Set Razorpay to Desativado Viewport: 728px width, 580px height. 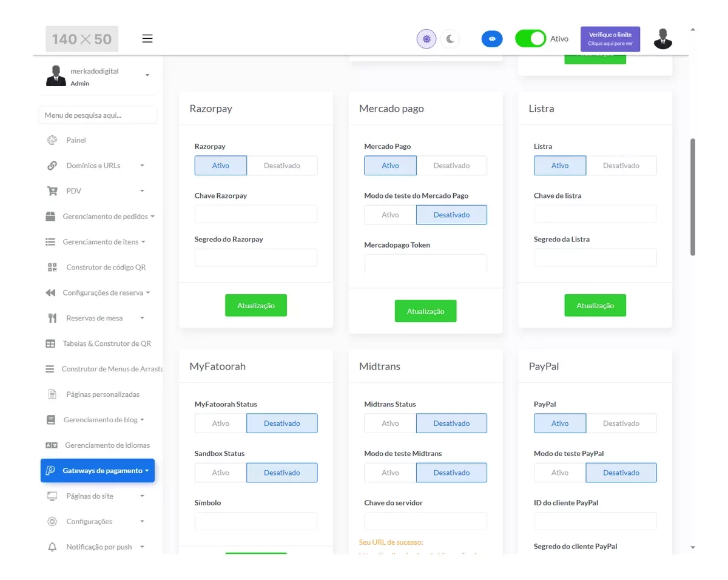(x=282, y=166)
